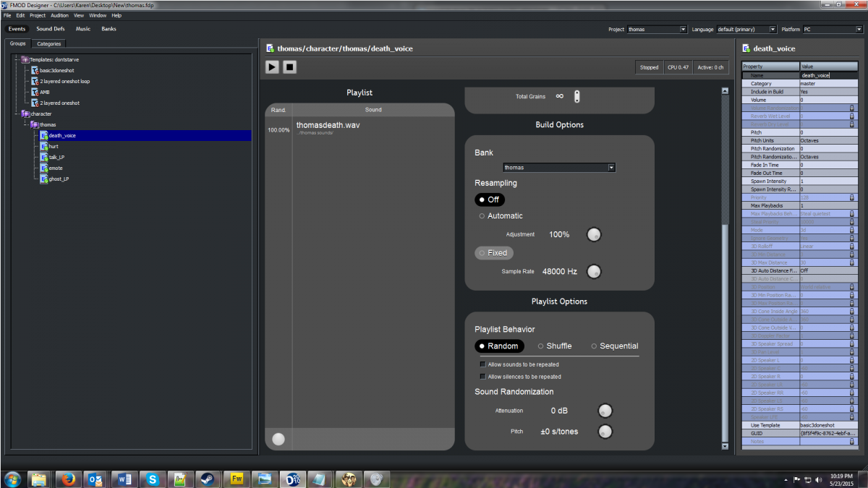
Task: Open the Project dropdown
Action: (657, 30)
